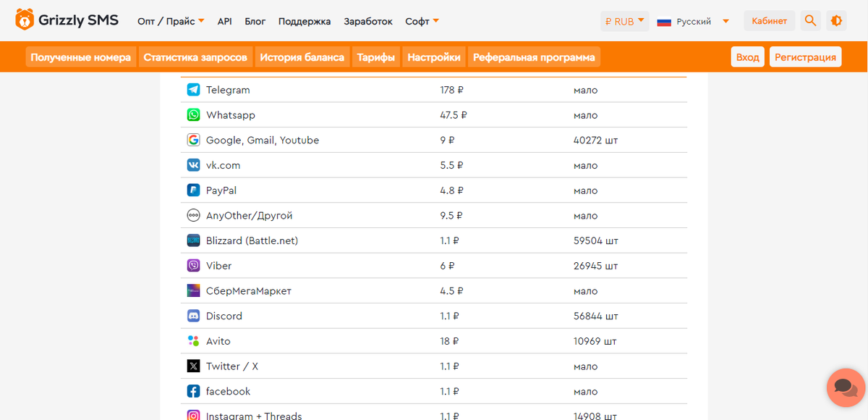Click the Grizzly SMS bear logo
The height and width of the screenshot is (420, 868).
point(25,20)
